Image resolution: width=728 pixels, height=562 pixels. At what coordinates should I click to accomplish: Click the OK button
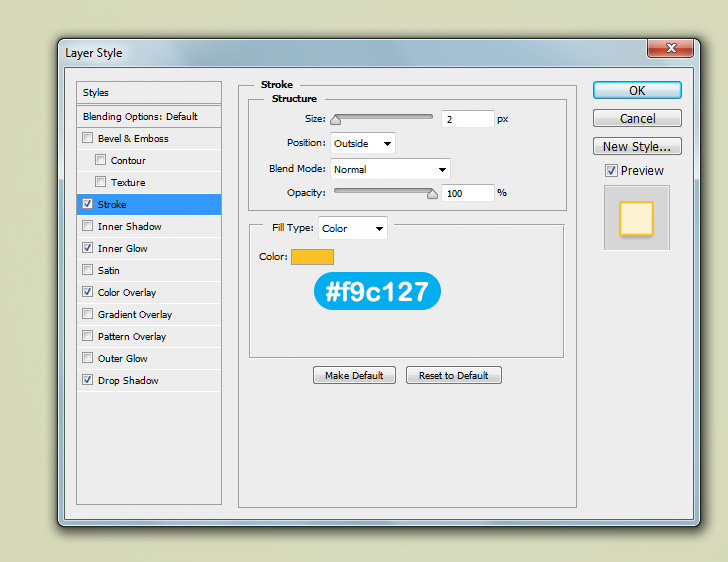(x=637, y=90)
